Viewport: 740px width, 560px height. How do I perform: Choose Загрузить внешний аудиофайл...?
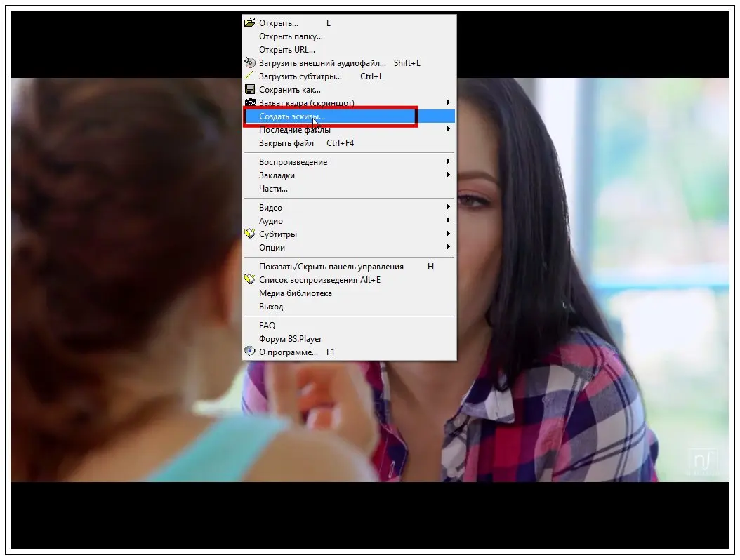(349, 62)
